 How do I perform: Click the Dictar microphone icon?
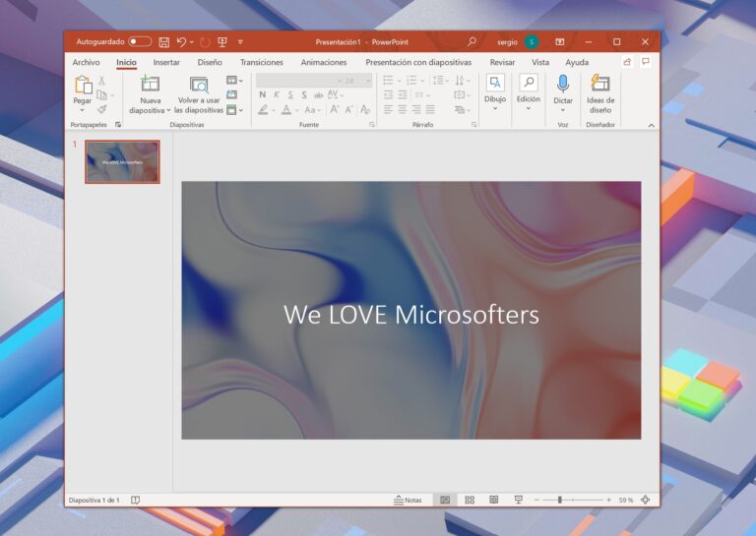563,84
